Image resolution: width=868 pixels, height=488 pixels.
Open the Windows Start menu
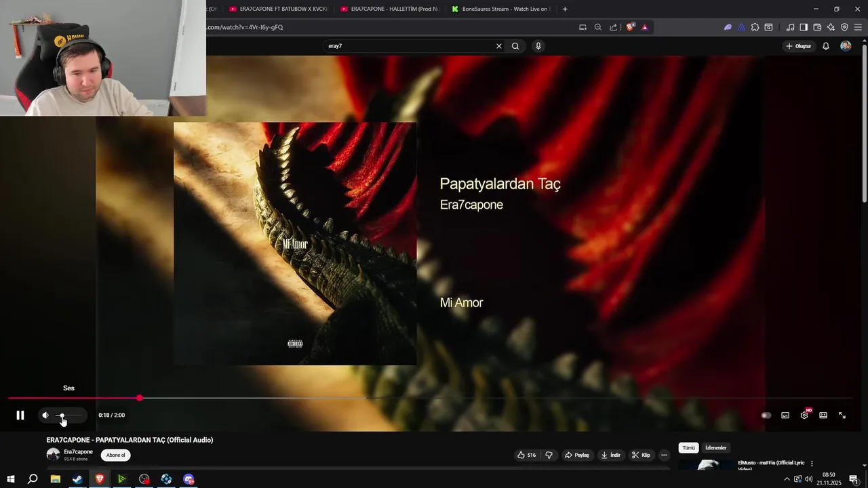pyautogui.click(x=11, y=479)
